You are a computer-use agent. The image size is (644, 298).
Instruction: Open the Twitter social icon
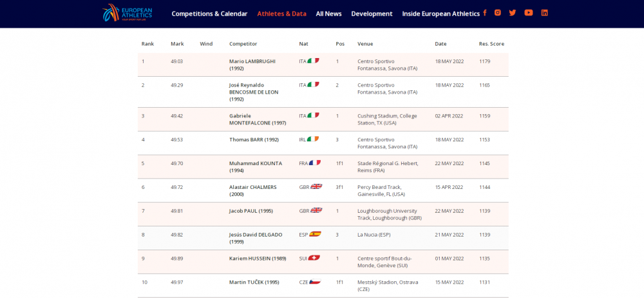513,13
